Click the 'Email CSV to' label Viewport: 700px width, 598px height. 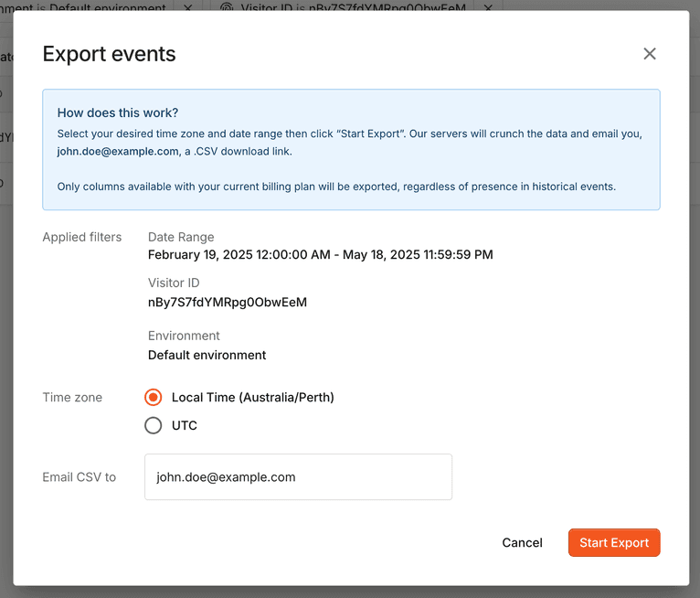click(80, 477)
